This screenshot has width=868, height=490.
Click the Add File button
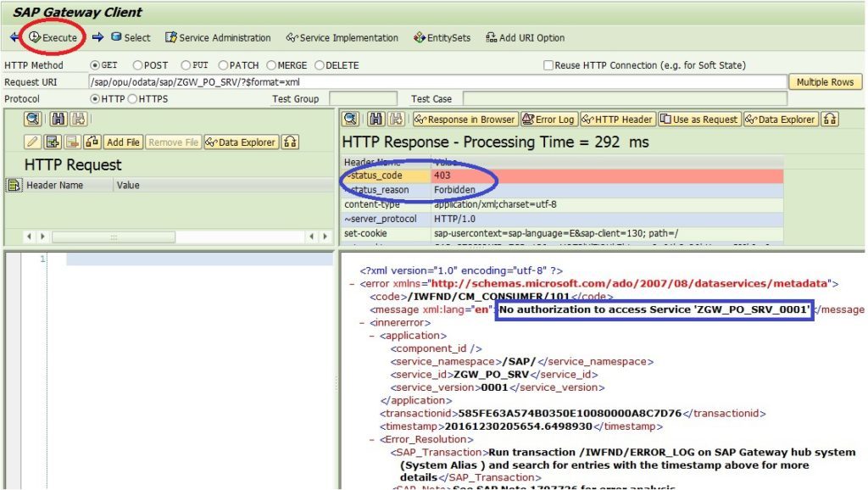(x=123, y=142)
